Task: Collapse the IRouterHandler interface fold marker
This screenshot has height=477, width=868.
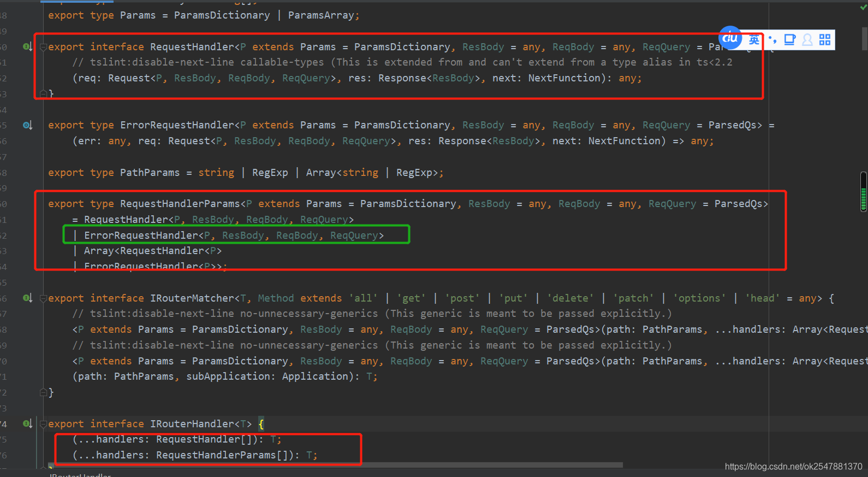Action: click(x=43, y=424)
